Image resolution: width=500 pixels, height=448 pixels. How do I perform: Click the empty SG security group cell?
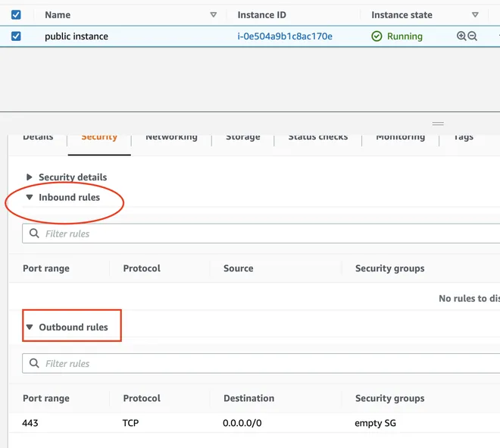point(375,423)
